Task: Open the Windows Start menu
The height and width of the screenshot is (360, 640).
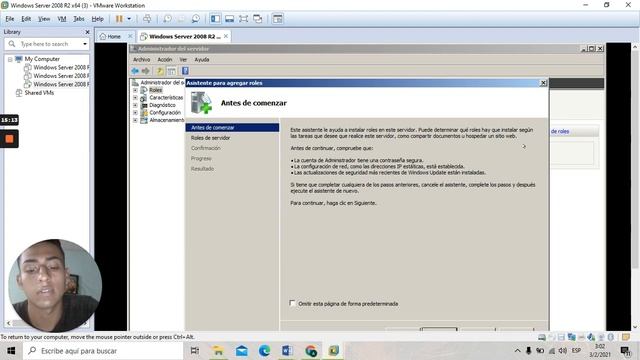Action: tap(11, 351)
